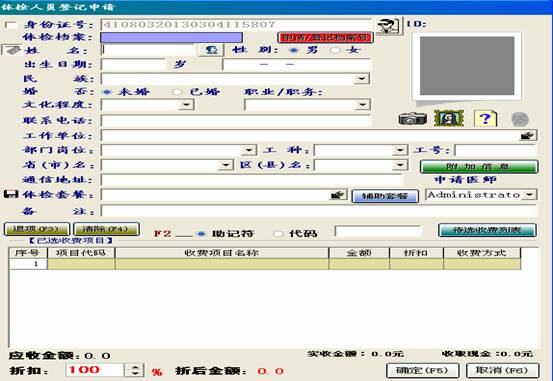
Task: Tick the checkbox before 身份证号
Action: tap(11, 25)
